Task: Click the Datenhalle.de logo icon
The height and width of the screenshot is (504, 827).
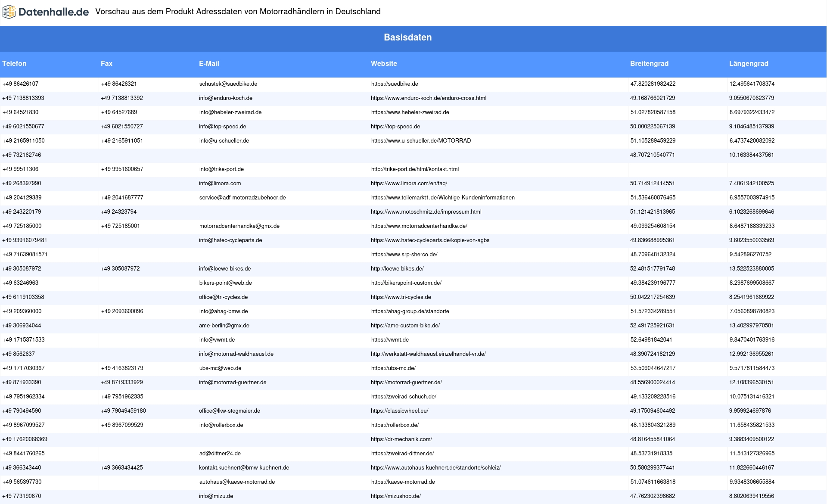Action: coord(9,12)
